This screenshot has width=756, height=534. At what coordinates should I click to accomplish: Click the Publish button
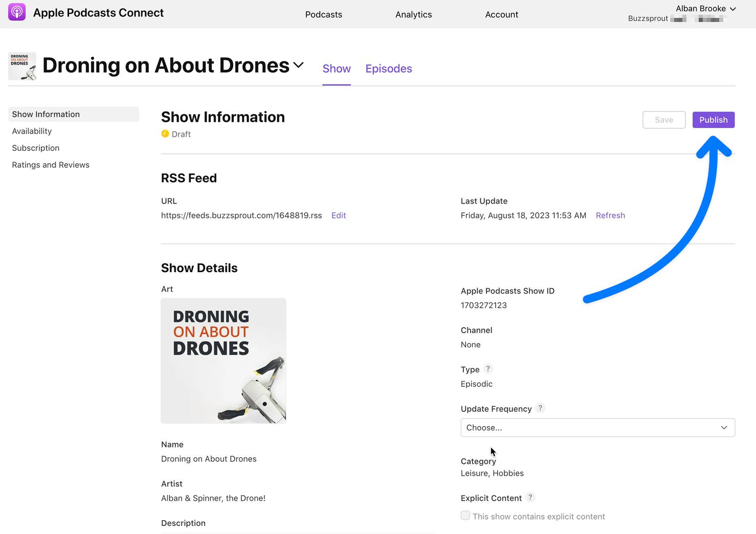point(713,120)
